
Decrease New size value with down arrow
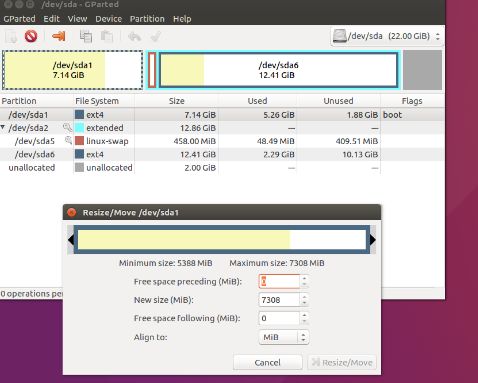pyautogui.click(x=304, y=303)
